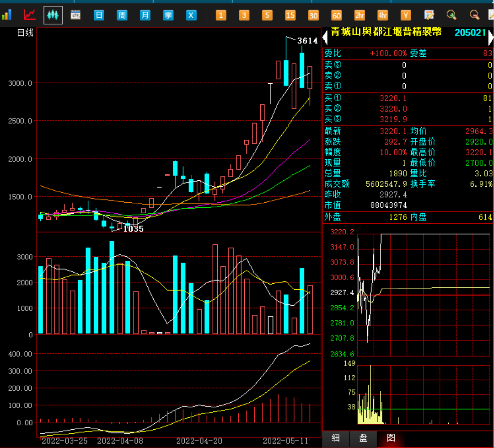This screenshot has width=494, height=448.
Task: Choose the 60-minute interval button
Action: pos(337,15)
